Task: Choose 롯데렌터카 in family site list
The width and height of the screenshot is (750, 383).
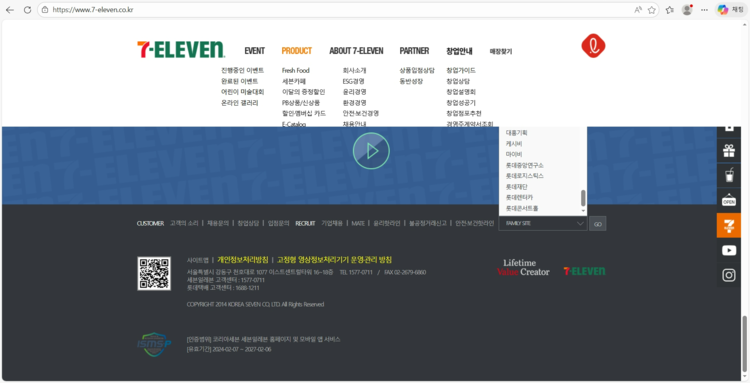Action: coord(519,197)
